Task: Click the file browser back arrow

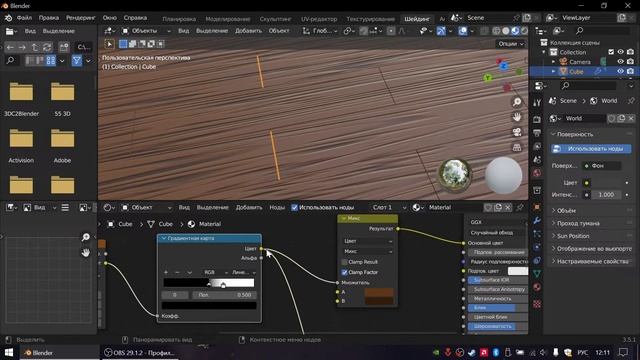Action: coord(10,47)
